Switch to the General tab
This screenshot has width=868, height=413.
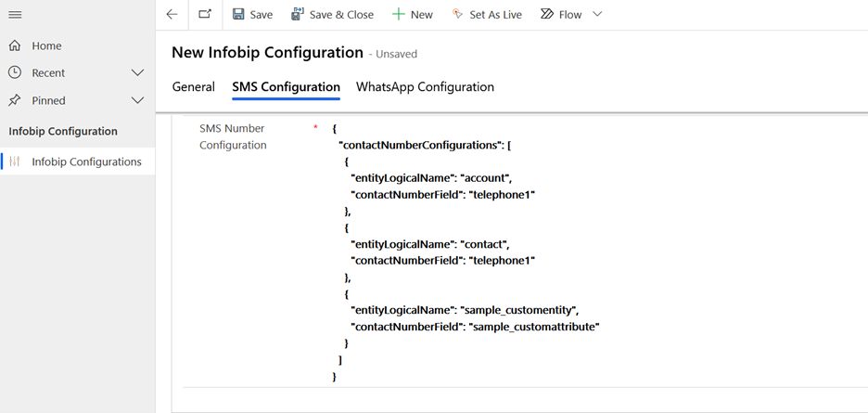(x=193, y=87)
